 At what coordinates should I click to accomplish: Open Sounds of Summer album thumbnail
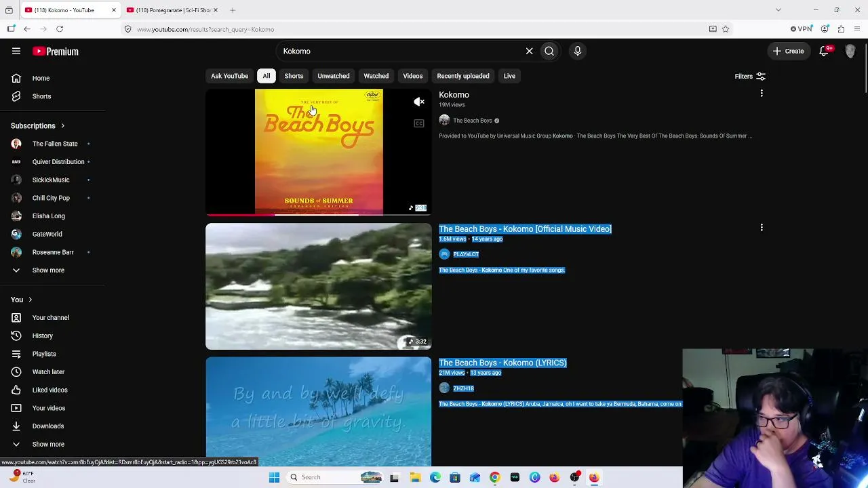(x=319, y=152)
